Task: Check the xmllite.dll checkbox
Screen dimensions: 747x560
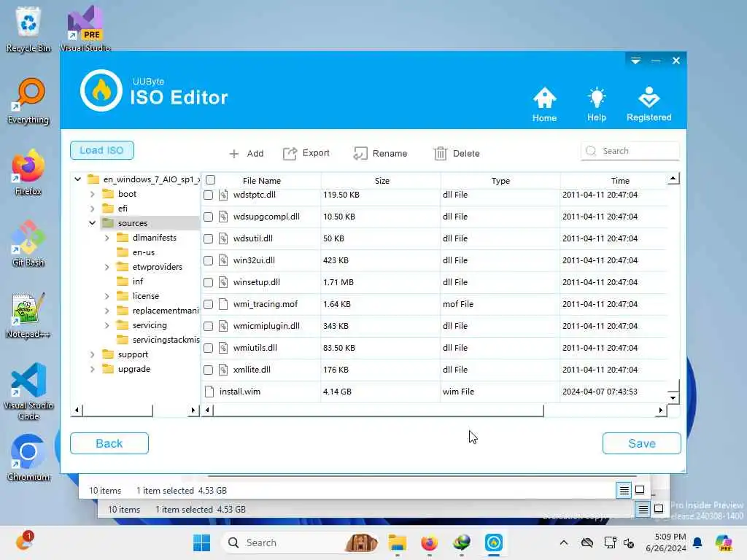Action: point(208,370)
